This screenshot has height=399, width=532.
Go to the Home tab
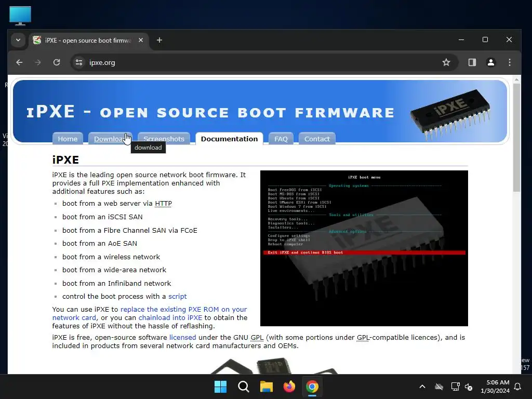(68, 139)
